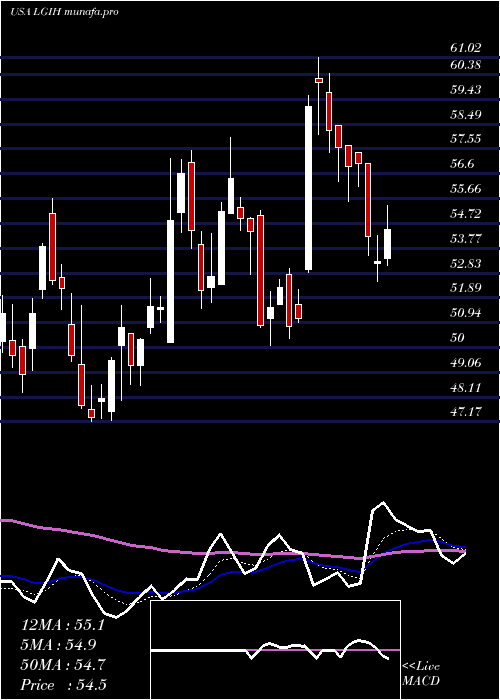Click the USA LGIH munafa.pro title text
500x700 pixels.
[64, 12]
